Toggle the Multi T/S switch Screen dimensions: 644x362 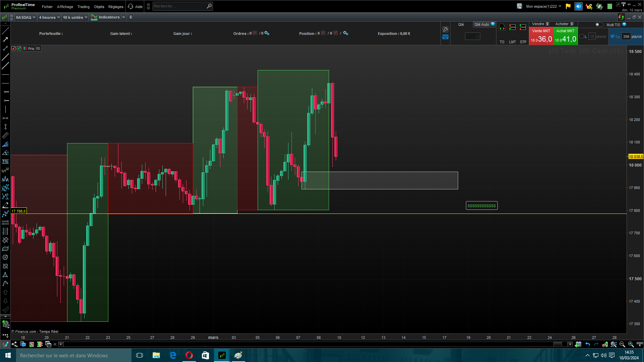(599, 24)
